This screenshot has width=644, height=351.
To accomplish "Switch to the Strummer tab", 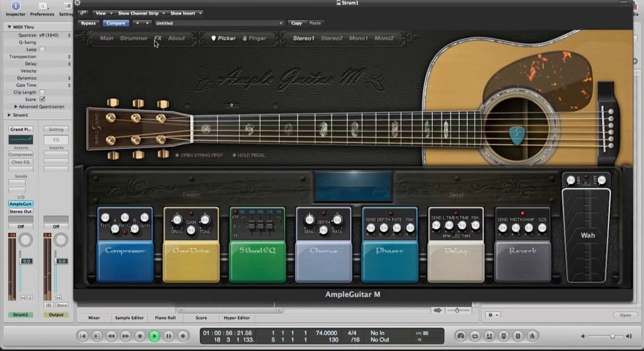I will (134, 38).
